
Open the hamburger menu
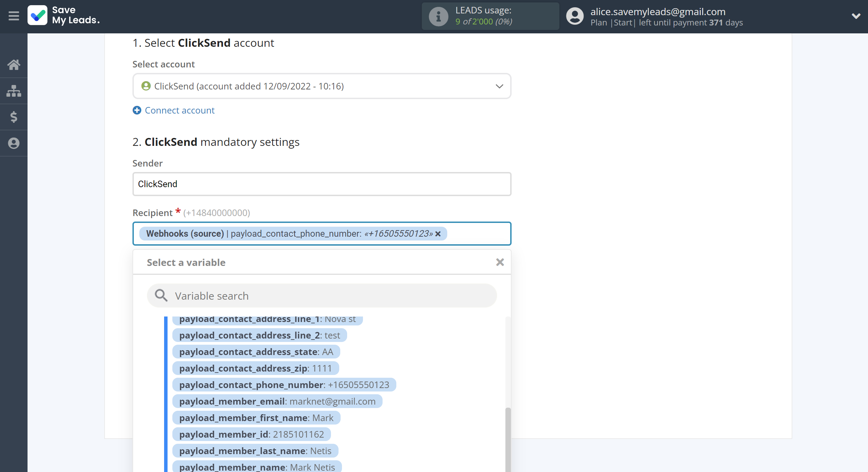[14, 16]
